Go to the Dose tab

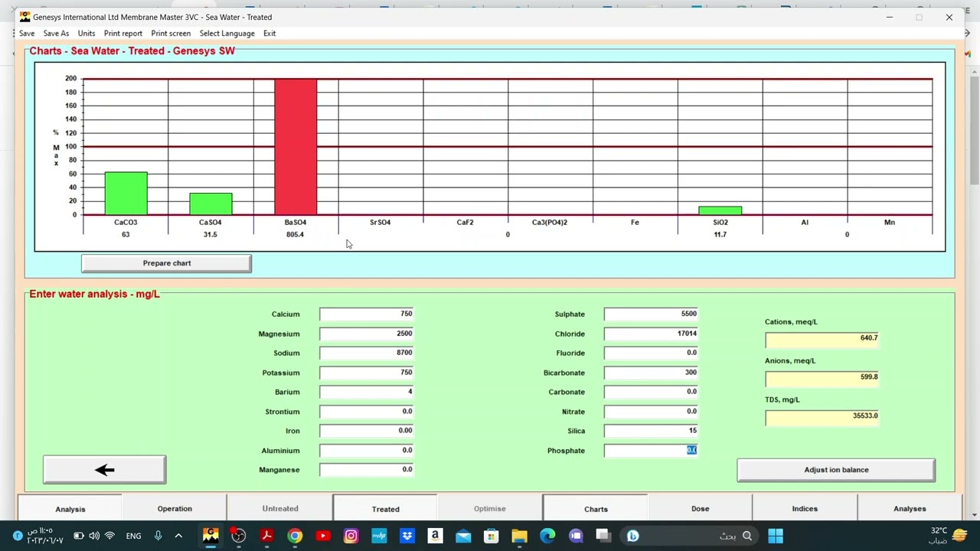point(700,509)
